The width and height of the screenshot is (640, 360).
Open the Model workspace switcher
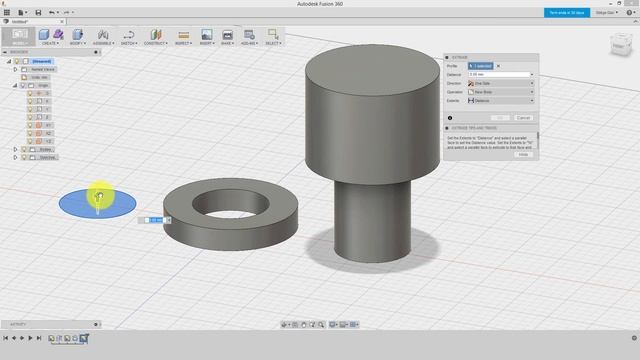pos(19,37)
